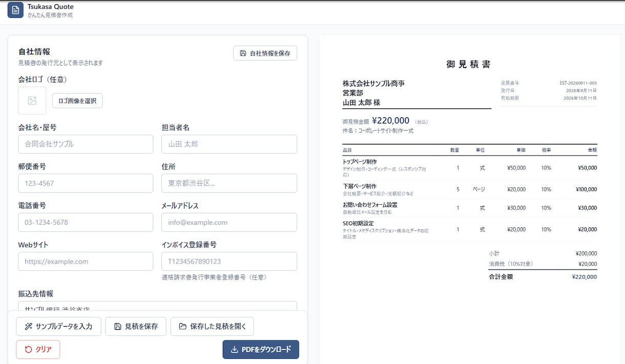This screenshot has height=364, width=625.
Task: Click quote number EST-20260911-003
Action: 578,83
